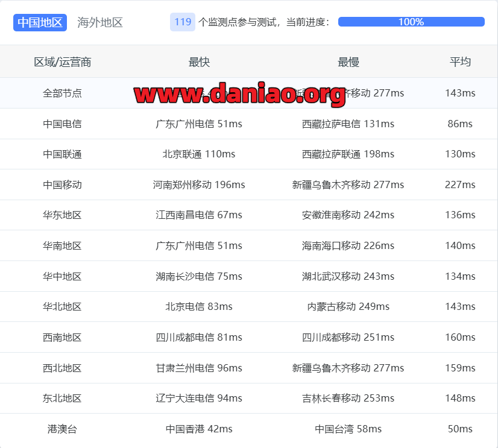Click the 143ms average for 华北地区
Screen dimensions: 498x448
pyautogui.click(x=460, y=307)
